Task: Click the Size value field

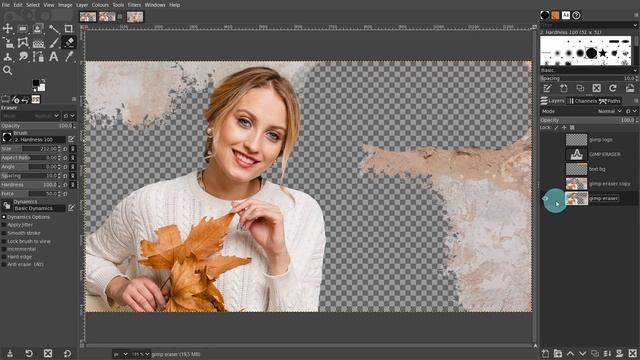Action: (x=31, y=149)
